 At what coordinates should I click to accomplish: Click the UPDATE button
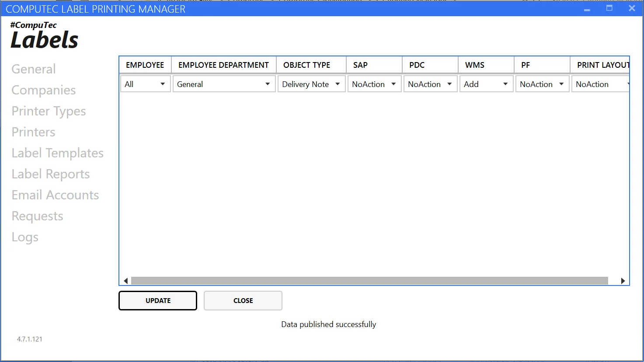[158, 301]
